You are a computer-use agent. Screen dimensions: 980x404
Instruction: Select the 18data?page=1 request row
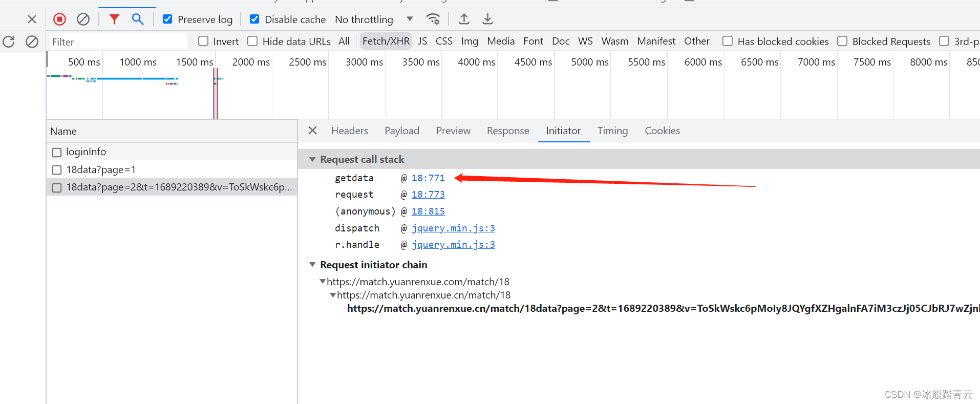coord(172,169)
